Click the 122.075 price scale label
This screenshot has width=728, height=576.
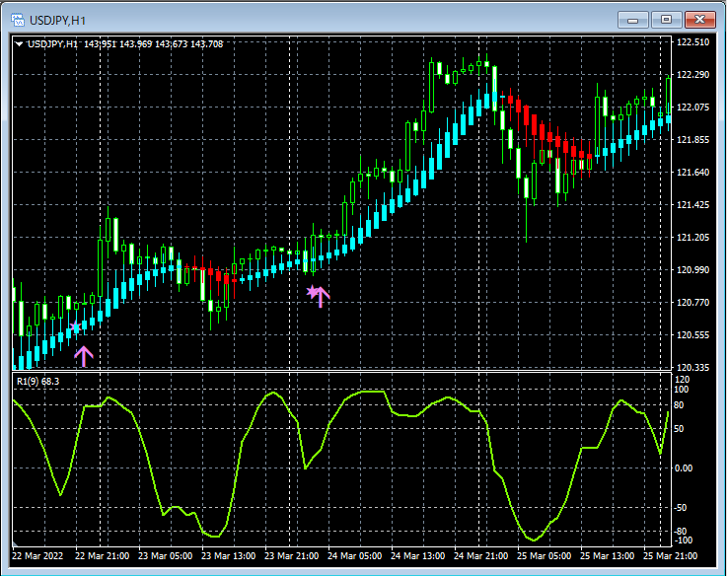pyautogui.click(x=692, y=108)
